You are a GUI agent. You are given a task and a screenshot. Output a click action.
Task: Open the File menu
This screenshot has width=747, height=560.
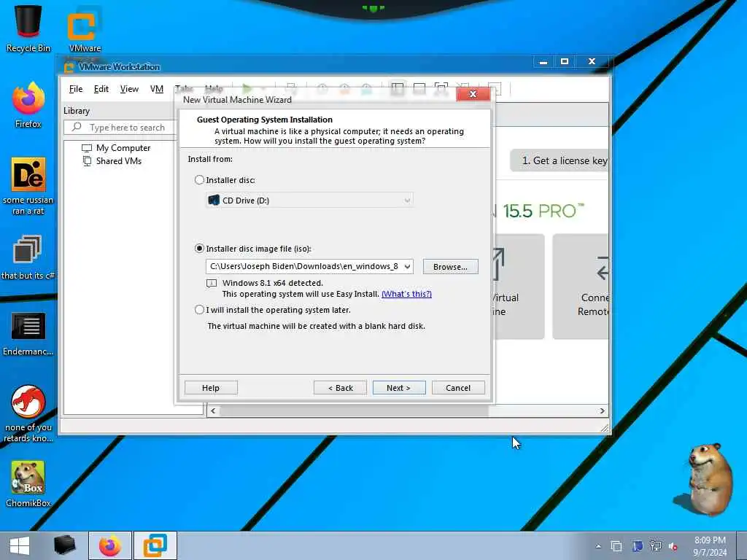pyautogui.click(x=76, y=89)
